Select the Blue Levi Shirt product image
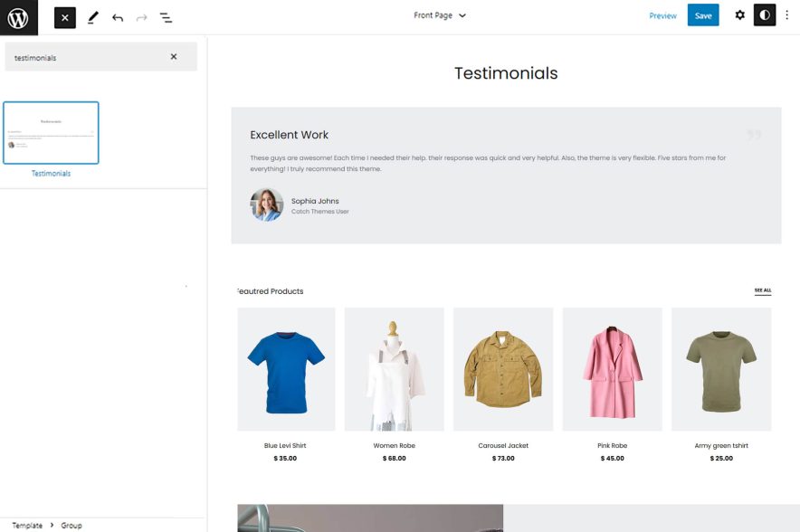The image size is (800, 532). tap(286, 368)
